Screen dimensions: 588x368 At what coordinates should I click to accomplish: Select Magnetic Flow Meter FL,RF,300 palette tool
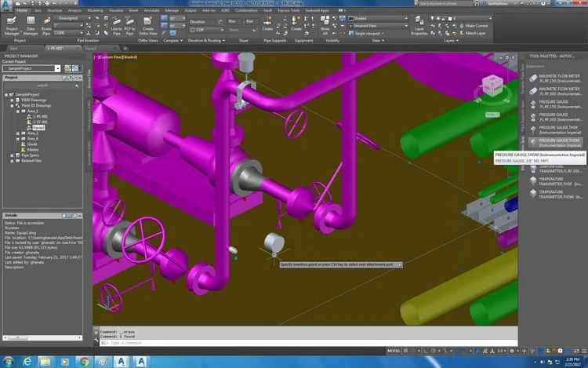pyautogui.click(x=555, y=91)
